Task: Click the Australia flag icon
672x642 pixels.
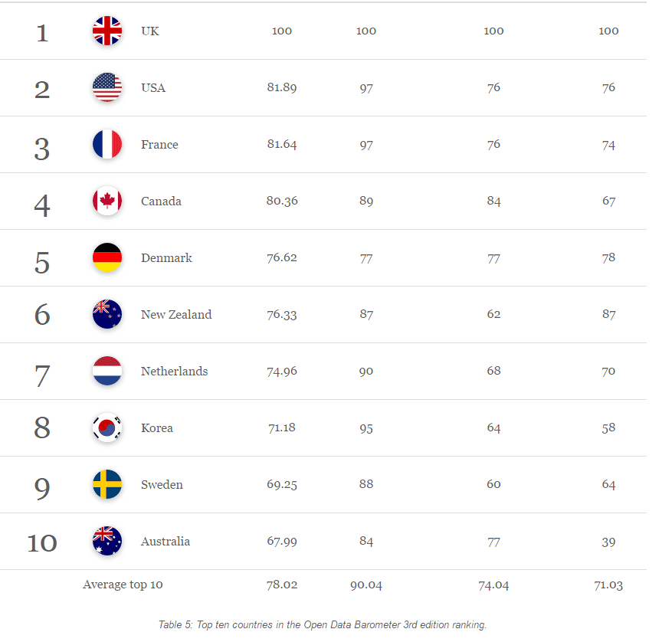Action: 107,542
